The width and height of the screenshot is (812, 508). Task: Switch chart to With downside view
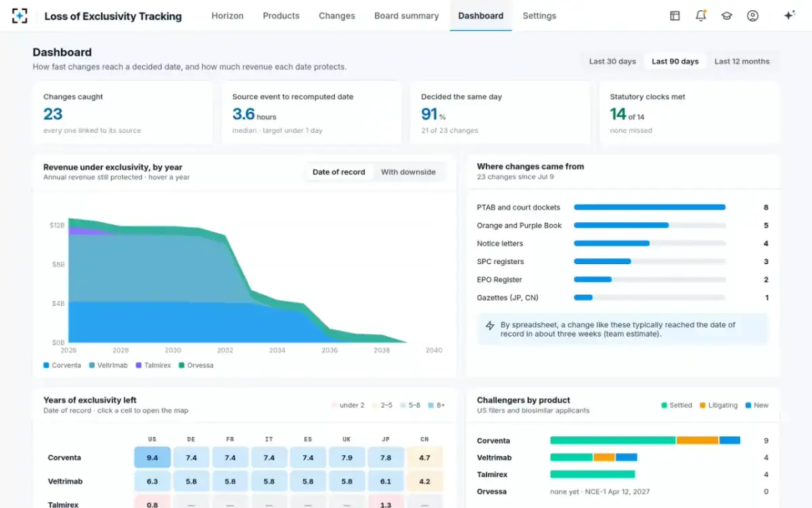(x=408, y=172)
